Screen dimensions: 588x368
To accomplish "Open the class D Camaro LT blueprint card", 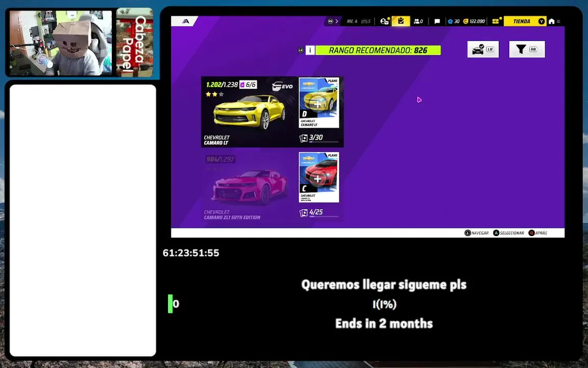I will click(319, 103).
